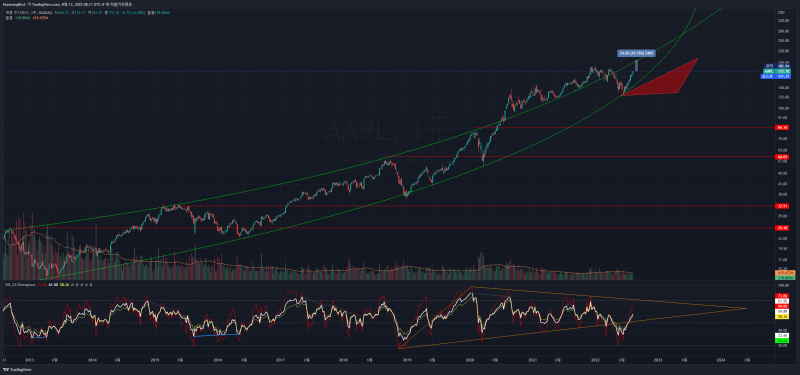The image size is (800, 375).
Task: Click the 2019 label on time axis
Action: pos(407,360)
